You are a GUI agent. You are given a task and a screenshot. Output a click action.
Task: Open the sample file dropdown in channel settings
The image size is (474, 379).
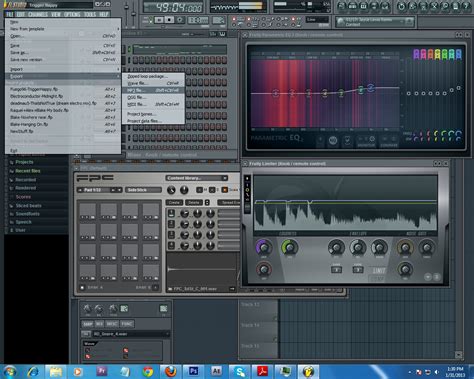click(x=130, y=334)
